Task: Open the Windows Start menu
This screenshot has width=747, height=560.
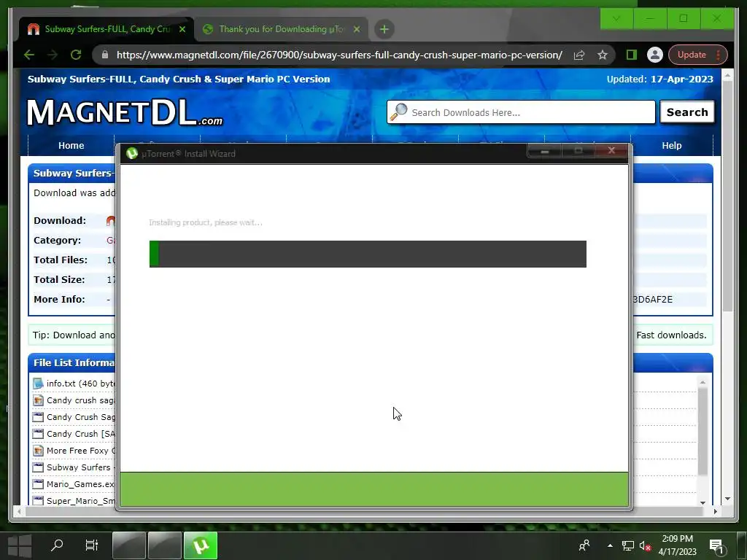Action: 20,545
